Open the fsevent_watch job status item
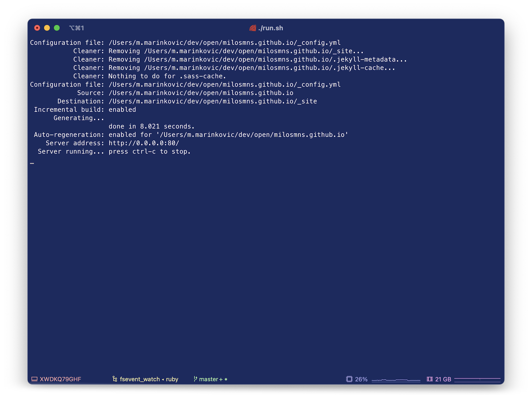This screenshot has width=532, height=395. pyautogui.click(x=140, y=379)
